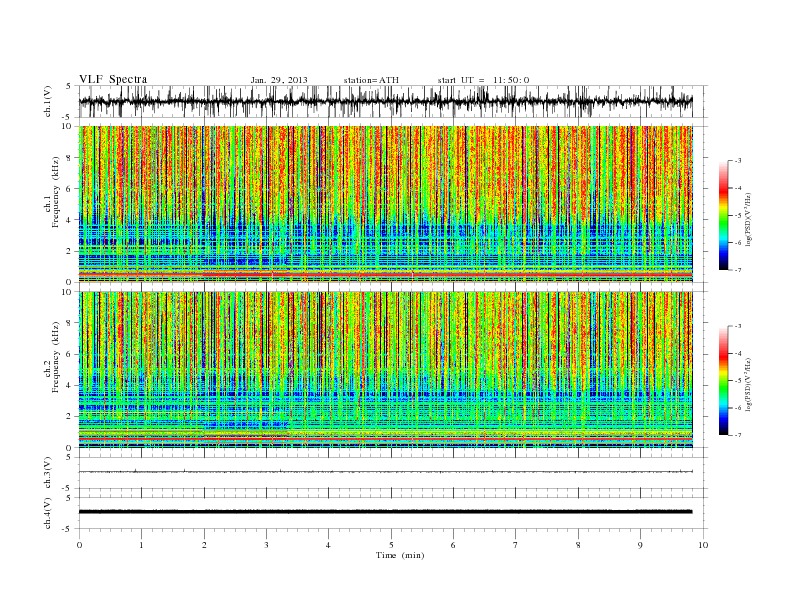This screenshot has height=612, width=792.
Task: Select the date text "Jan. 29, 2013"
Action: [x=279, y=80]
